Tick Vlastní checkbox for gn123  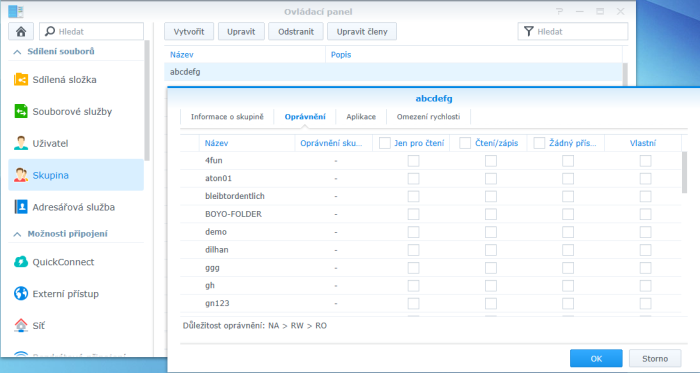(646, 303)
